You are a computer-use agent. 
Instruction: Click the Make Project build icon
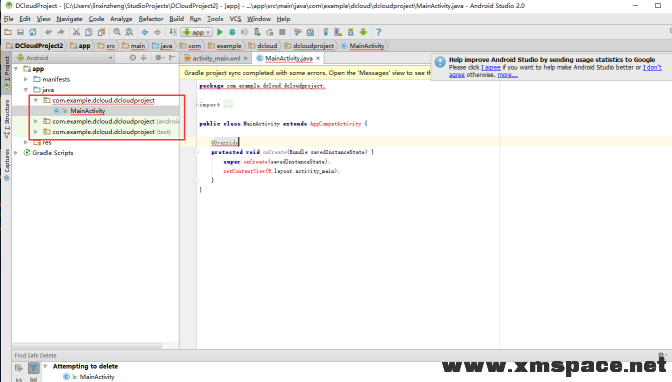pos(173,32)
